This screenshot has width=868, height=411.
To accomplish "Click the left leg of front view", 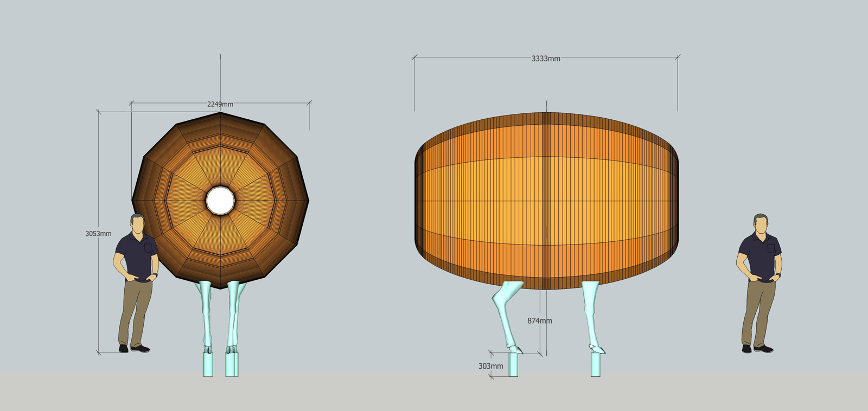I will (206, 317).
